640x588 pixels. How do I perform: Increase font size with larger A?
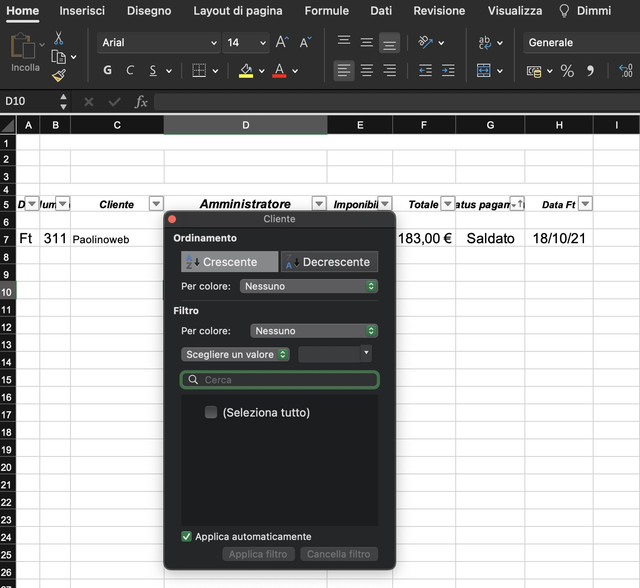coord(282,42)
